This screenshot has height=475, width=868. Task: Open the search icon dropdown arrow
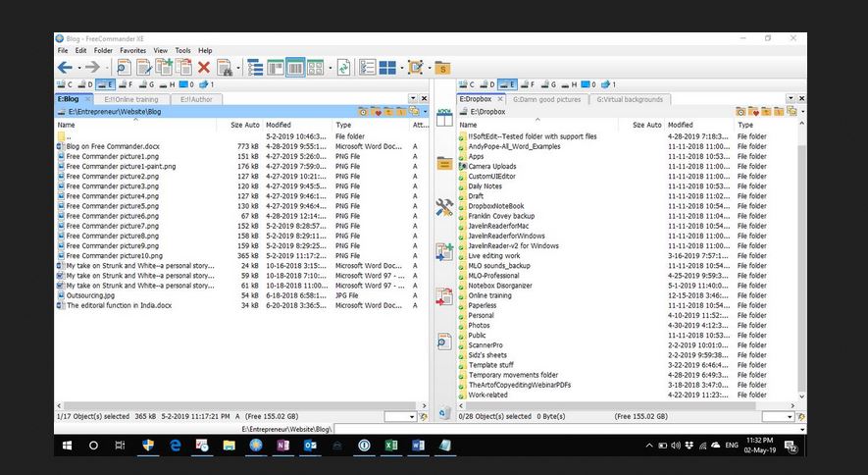[238, 68]
